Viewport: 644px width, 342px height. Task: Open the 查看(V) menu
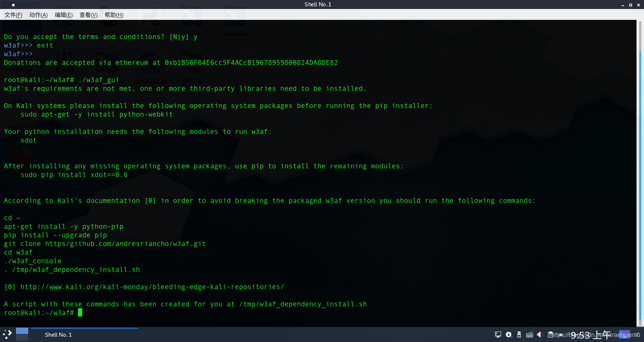(x=89, y=15)
